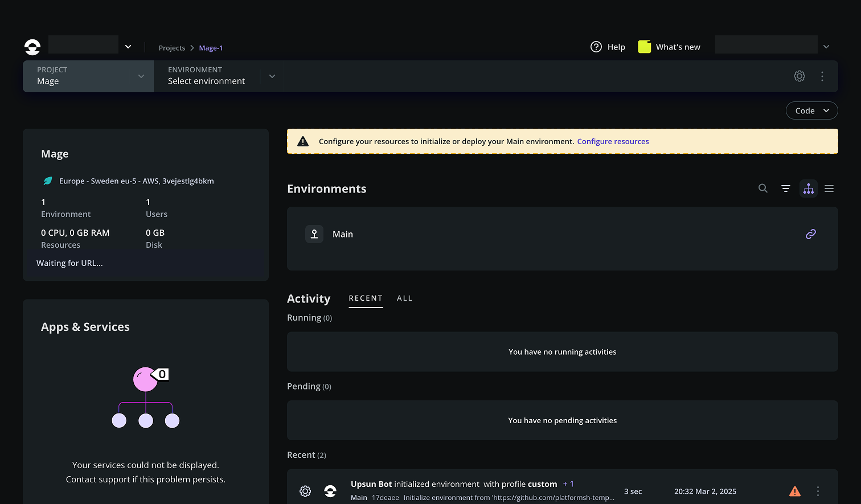The width and height of the screenshot is (861, 504).
Task: Open the Projects breadcrumb link
Action: click(x=172, y=48)
